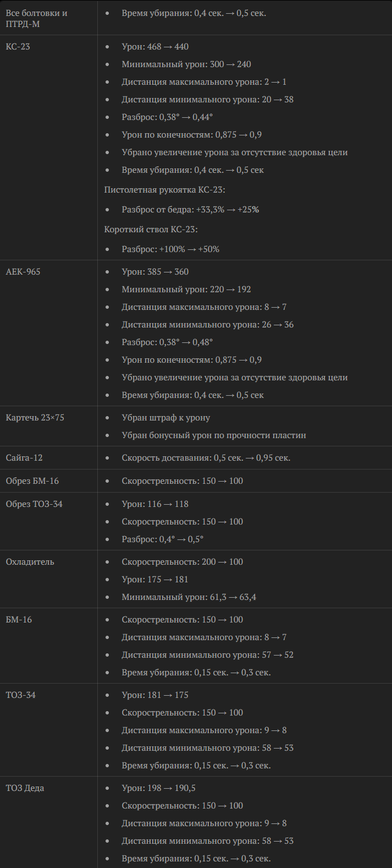The width and height of the screenshot is (392, 868).
Task: Select the 'Урон: 198 → 190,5' line
Action: (x=159, y=788)
